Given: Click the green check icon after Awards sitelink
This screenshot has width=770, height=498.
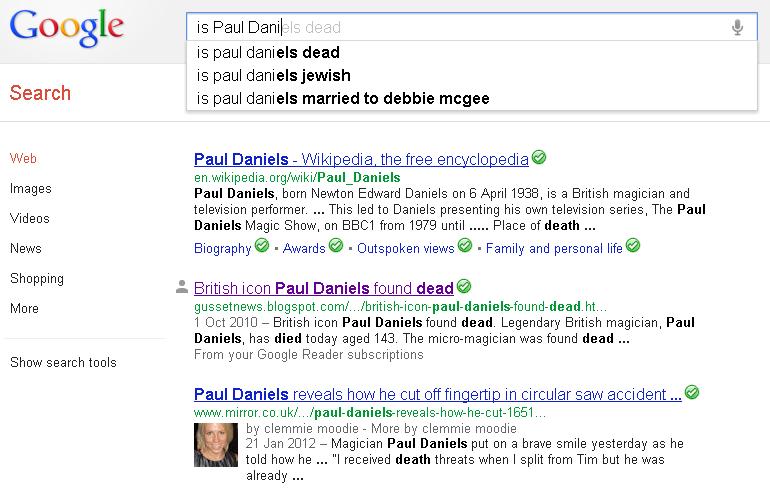Looking at the screenshot, I should [336, 245].
